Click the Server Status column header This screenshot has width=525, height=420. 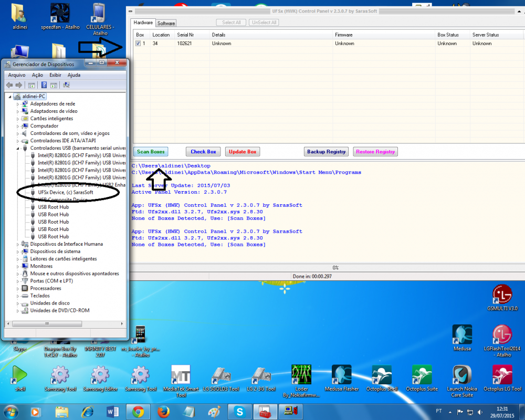click(496, 35)
